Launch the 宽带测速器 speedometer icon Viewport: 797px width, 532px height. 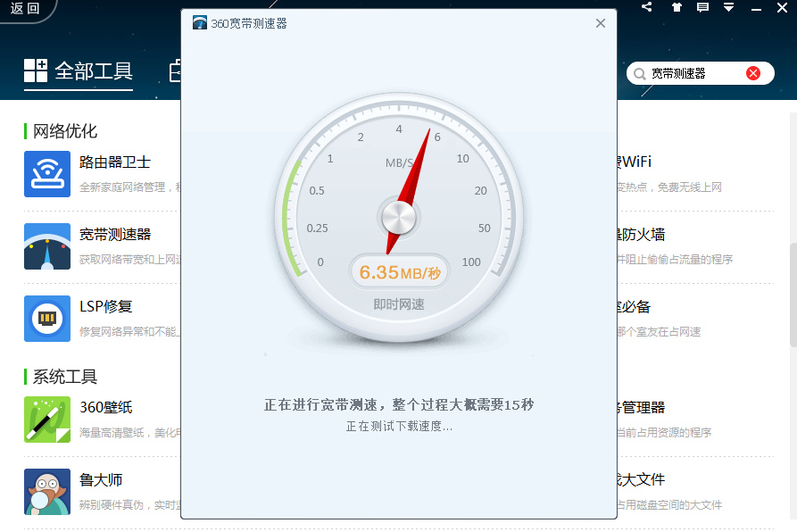click(x=47, y=246)
